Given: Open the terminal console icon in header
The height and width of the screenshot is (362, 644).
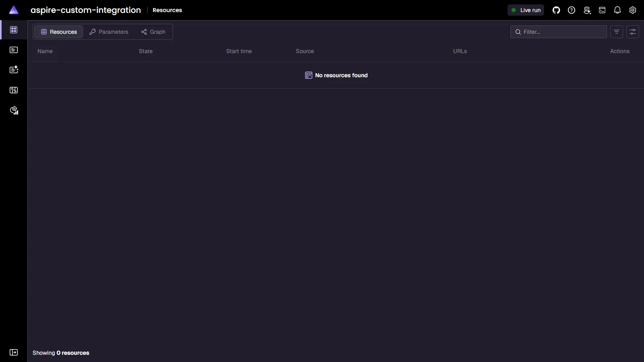Looking at the screenshot, I should pos(602,10).
